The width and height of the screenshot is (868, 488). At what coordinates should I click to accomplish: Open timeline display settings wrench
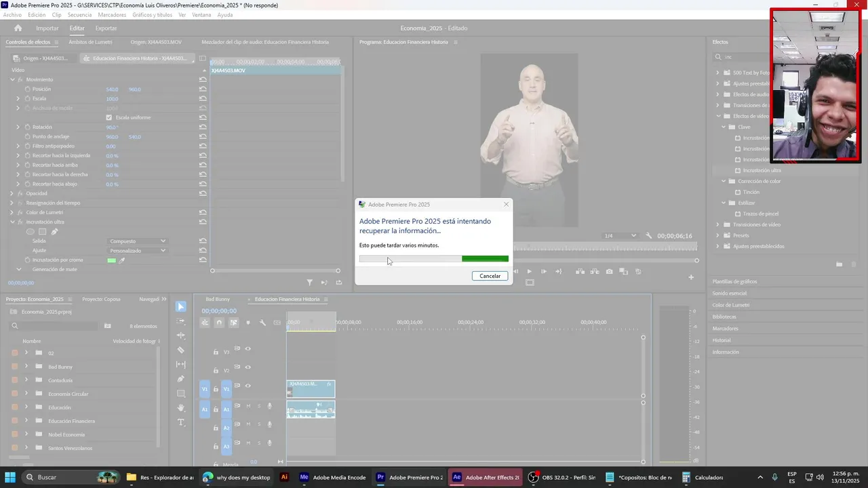(262, 323)
